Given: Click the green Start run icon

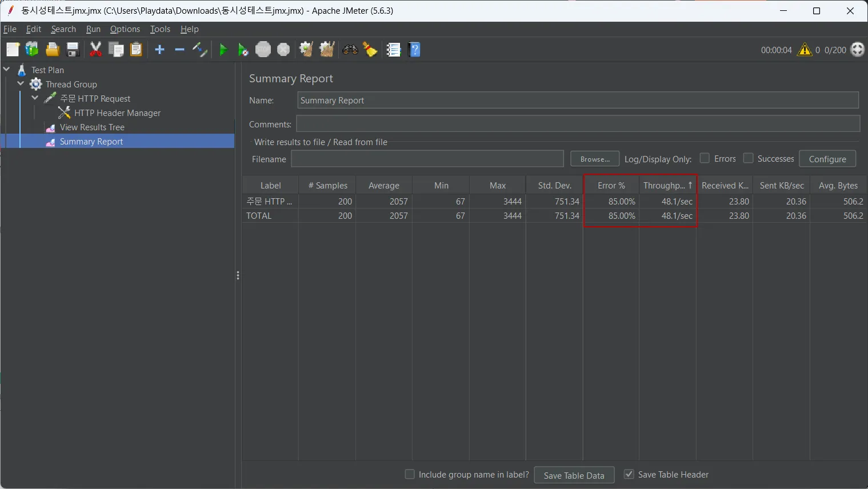Looking at the screenshot, I should [x=223, y=50].
